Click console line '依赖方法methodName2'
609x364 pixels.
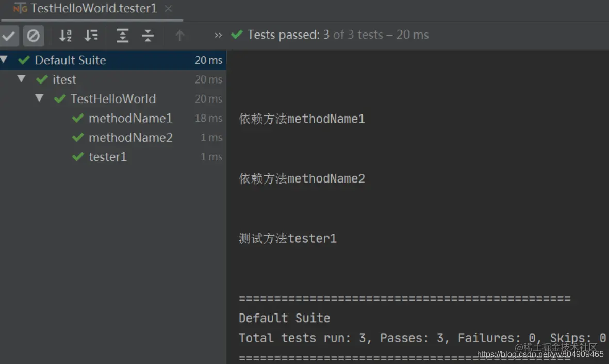tap(302, 179)
